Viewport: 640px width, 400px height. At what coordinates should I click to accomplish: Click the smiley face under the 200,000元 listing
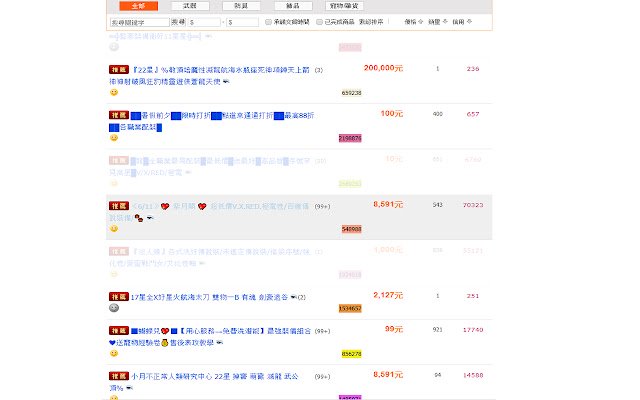(114, 92)
